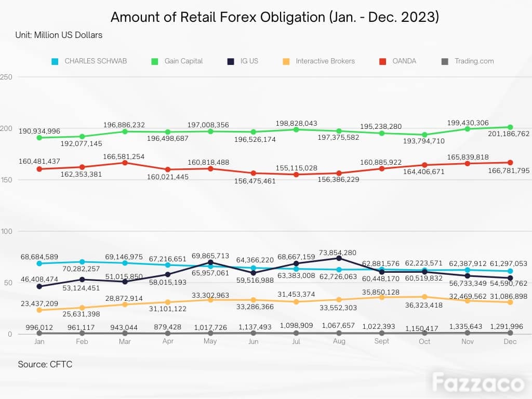Click the 200 label on the y-axis

6,129
